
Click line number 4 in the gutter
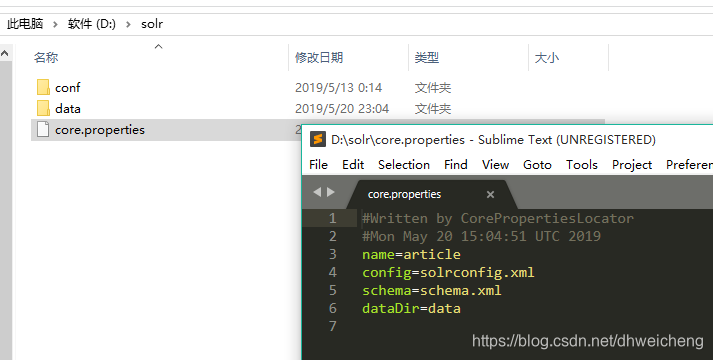[333, 272]
